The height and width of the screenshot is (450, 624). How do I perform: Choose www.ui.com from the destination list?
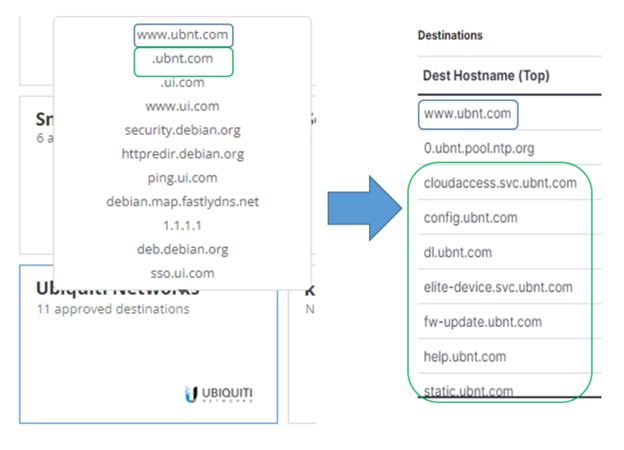(x=183, y=106)
